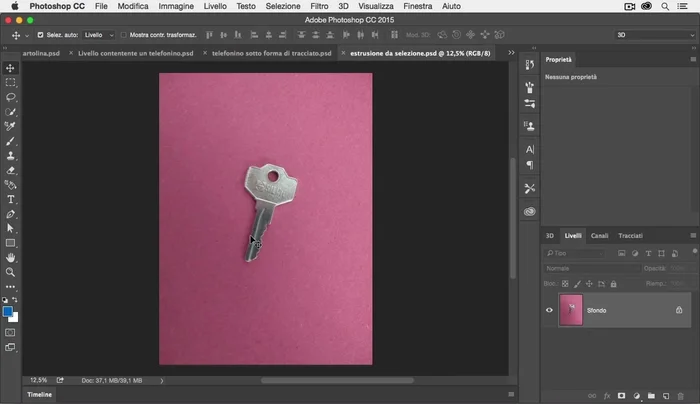Select the Eraser tool
This screenshot has width=700, height=404.
pos(11,170)
